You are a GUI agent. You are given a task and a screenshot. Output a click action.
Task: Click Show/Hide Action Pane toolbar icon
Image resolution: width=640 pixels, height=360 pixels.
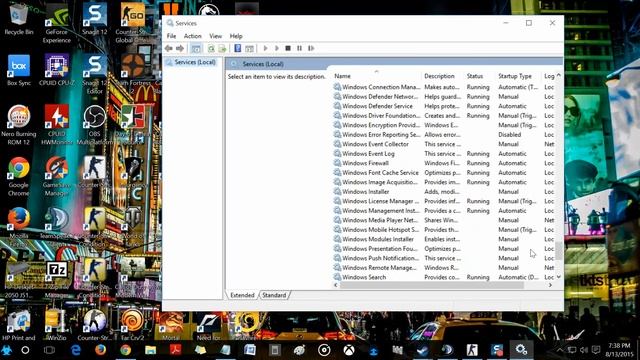pos(249,48)
